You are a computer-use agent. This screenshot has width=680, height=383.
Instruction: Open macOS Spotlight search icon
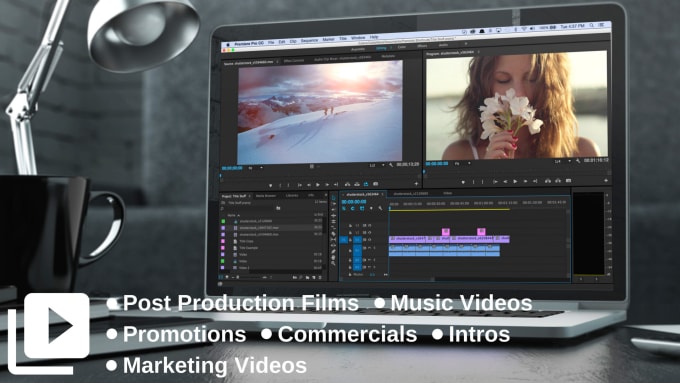tap(592, 26)
